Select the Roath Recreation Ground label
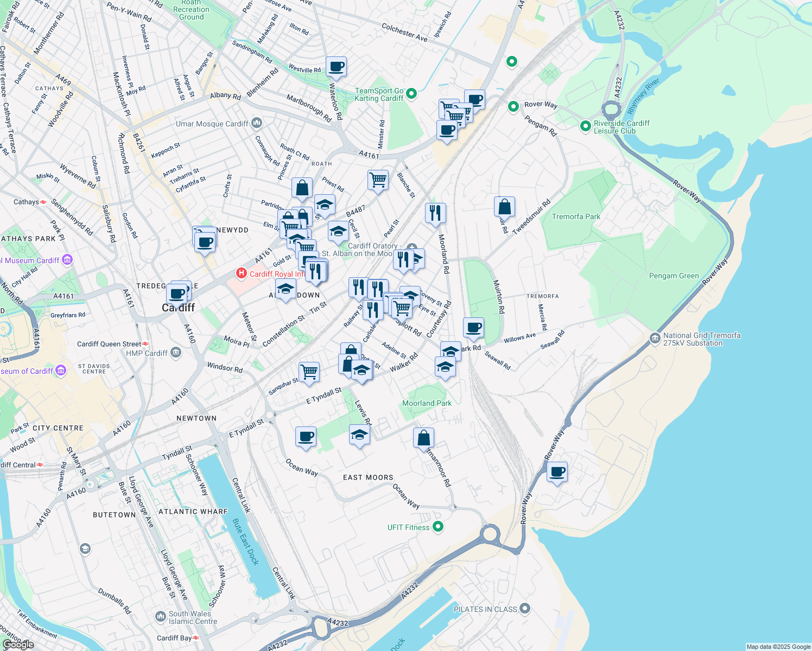Image resolution: width=812 pixels, height=651 pixels. [x=191, y=10]
